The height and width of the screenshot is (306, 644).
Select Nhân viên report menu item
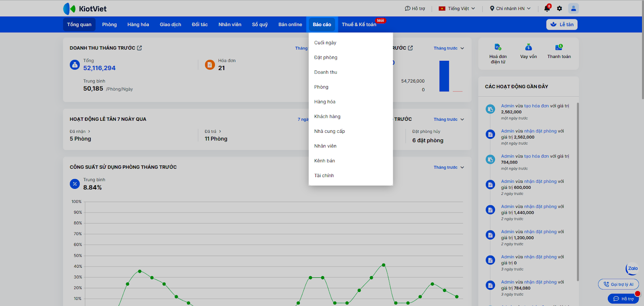(x=351, y=146)
